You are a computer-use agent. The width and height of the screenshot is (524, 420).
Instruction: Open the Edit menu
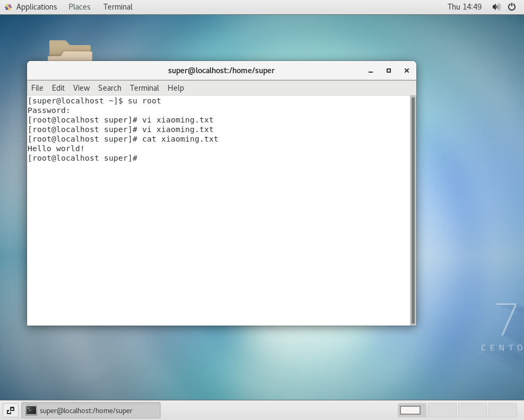(x=58, y=88)
